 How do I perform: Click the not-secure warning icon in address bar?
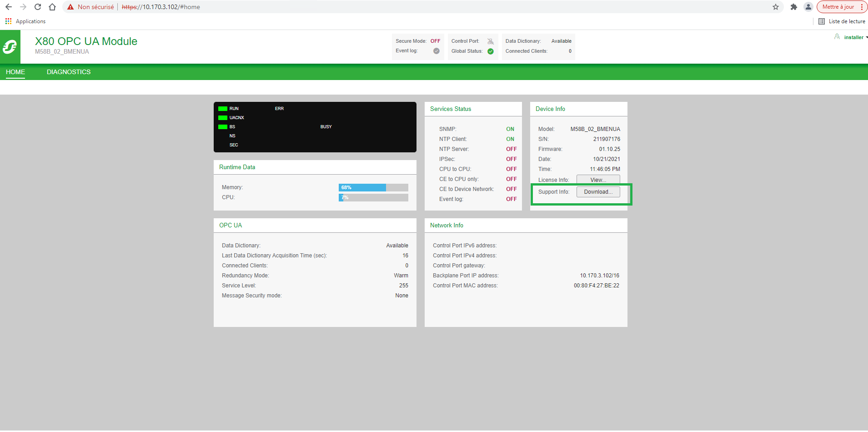[x=70, y=7]
